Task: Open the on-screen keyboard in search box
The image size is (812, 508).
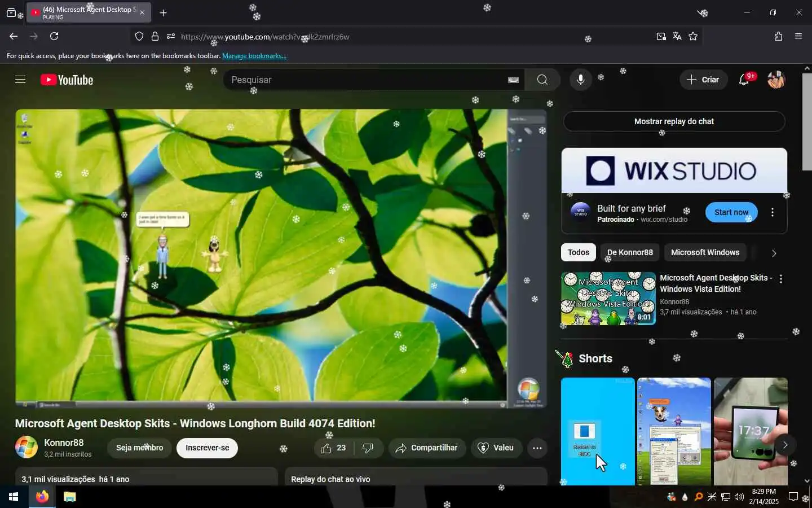Action: click(x=513, y=80)
